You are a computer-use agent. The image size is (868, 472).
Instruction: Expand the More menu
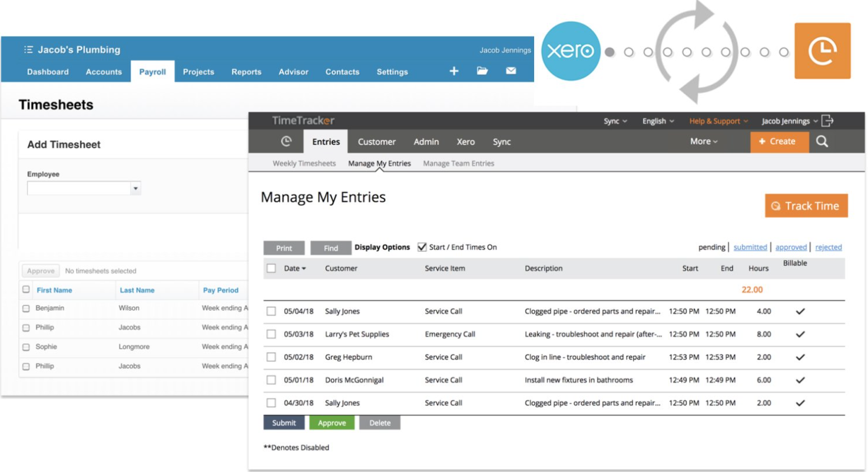click(704, 141)
